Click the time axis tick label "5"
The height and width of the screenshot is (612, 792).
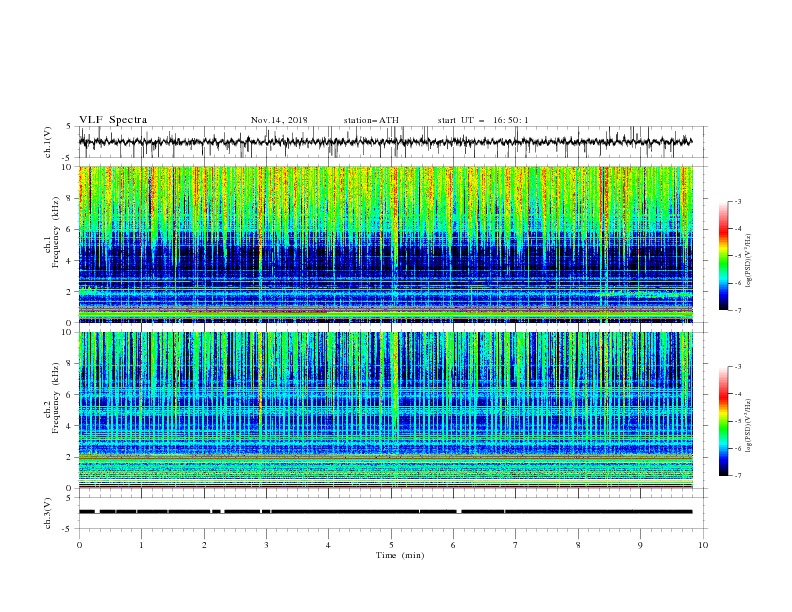(x=390, y=545)
